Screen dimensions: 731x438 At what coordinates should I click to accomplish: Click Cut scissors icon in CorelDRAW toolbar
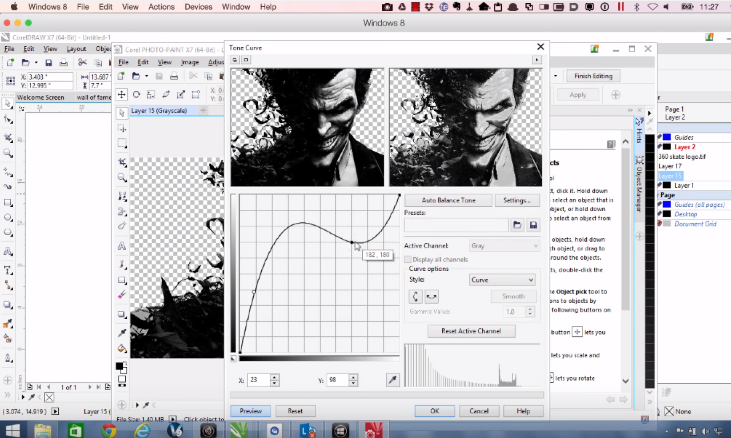82,62
